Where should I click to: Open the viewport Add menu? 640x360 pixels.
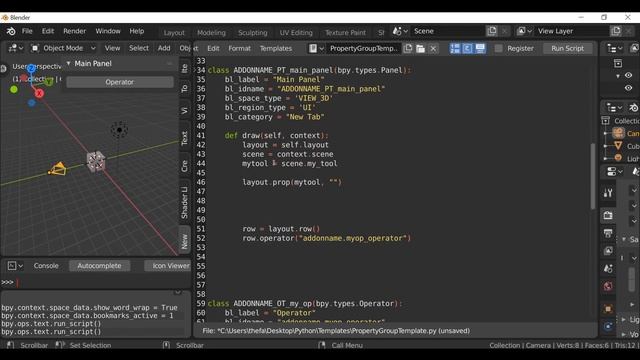[164, 48]
